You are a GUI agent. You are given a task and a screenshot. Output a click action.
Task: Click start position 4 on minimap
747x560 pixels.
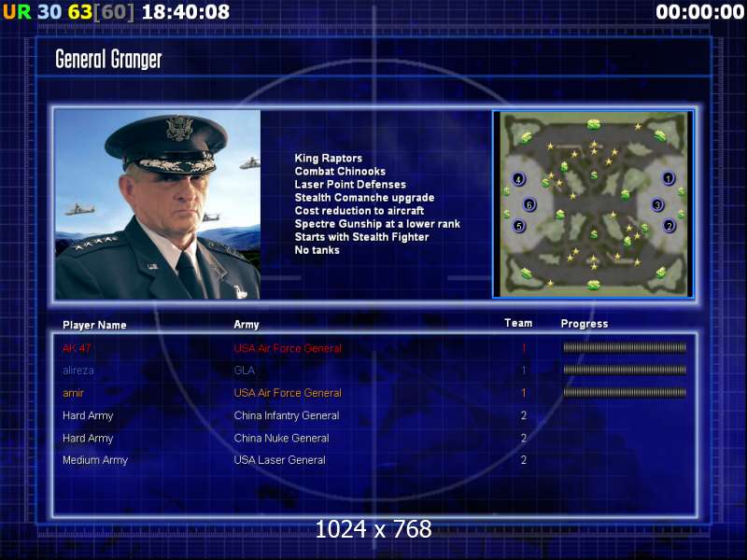[x=518, y=179]
